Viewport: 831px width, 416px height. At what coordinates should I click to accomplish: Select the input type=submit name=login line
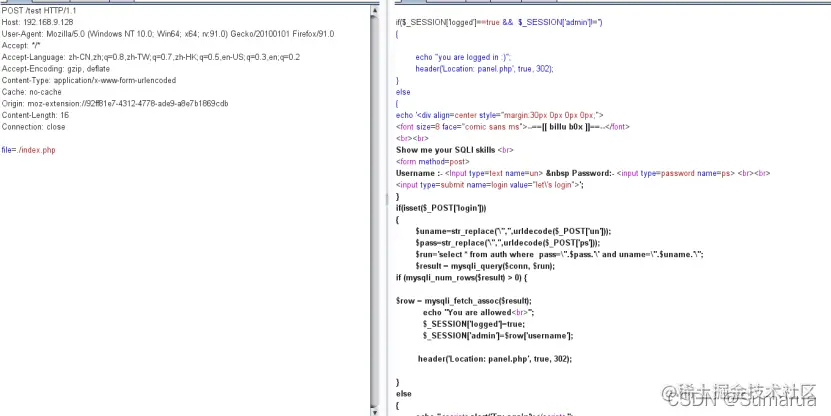tap(490, 185)
